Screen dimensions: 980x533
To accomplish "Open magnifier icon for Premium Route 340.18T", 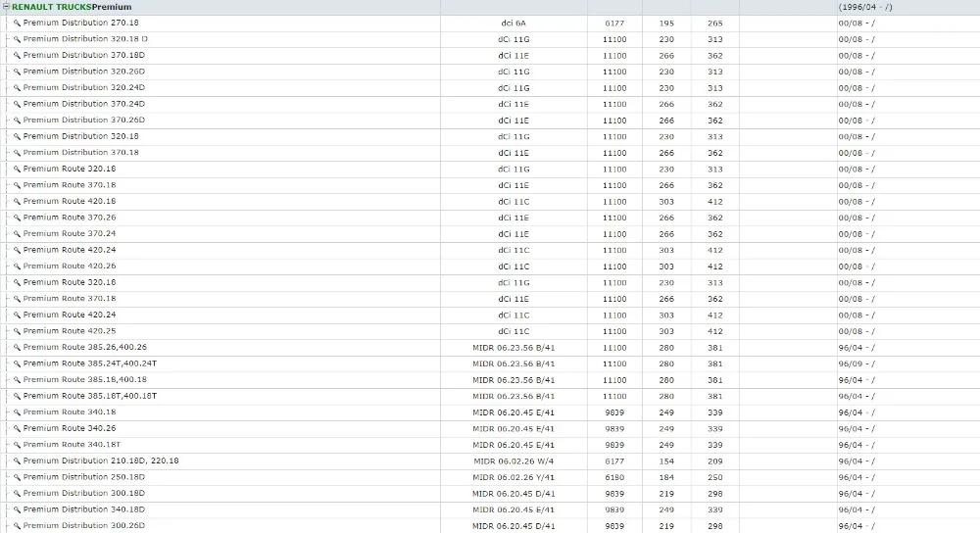I will (17, 446).
